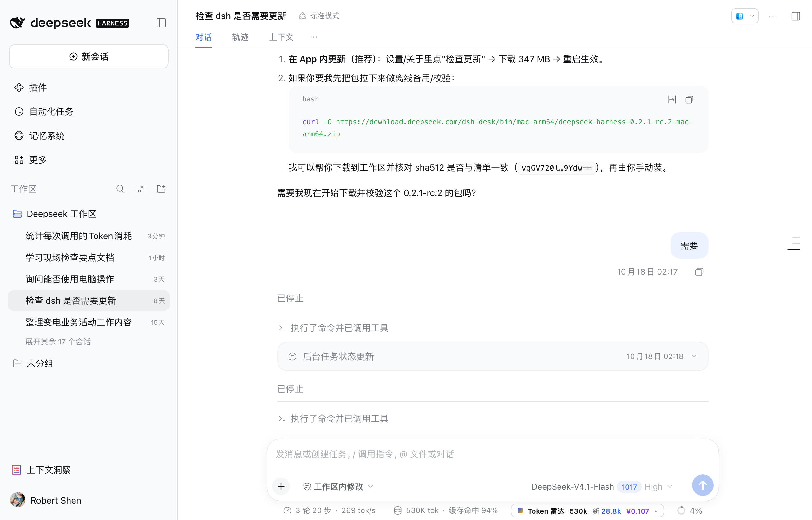Open the tab overflow ellipsis
Screen dimensions: 812x520
tap(313, 37)
